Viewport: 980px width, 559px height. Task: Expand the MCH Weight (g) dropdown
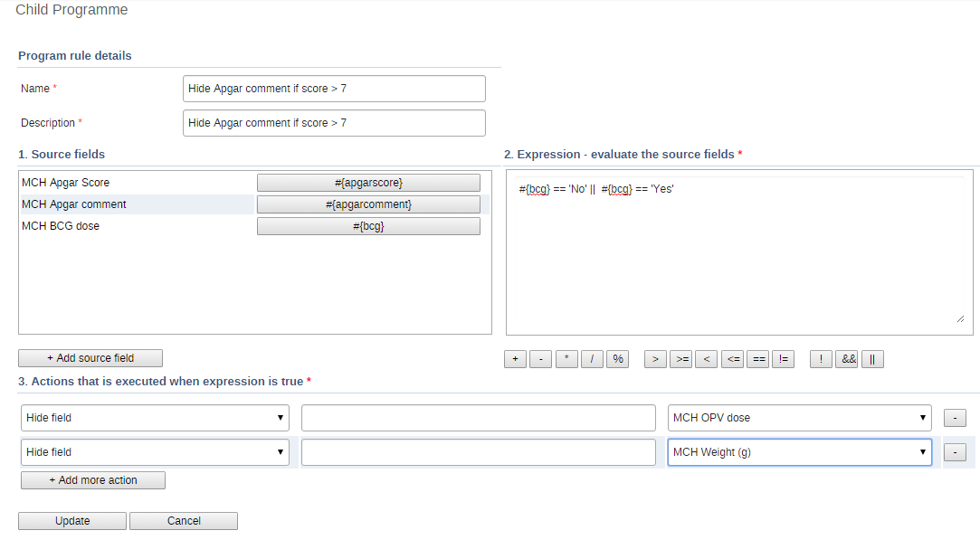point(800,452)
